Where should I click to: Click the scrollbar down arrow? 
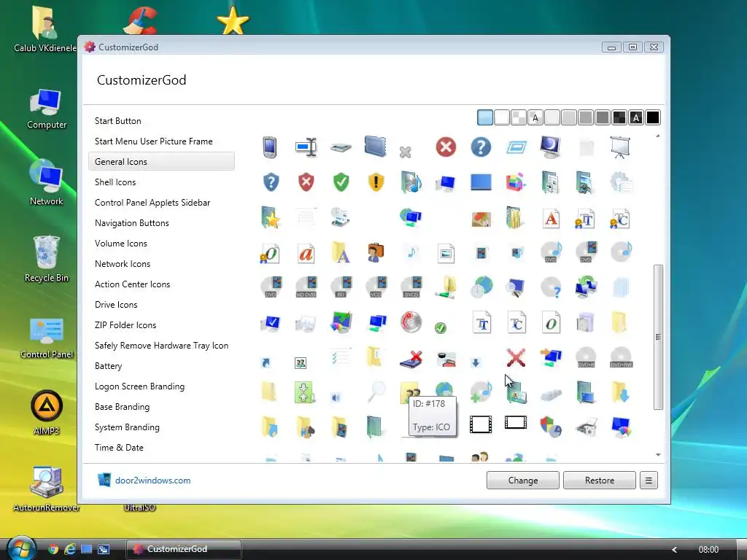pos(658,455)
